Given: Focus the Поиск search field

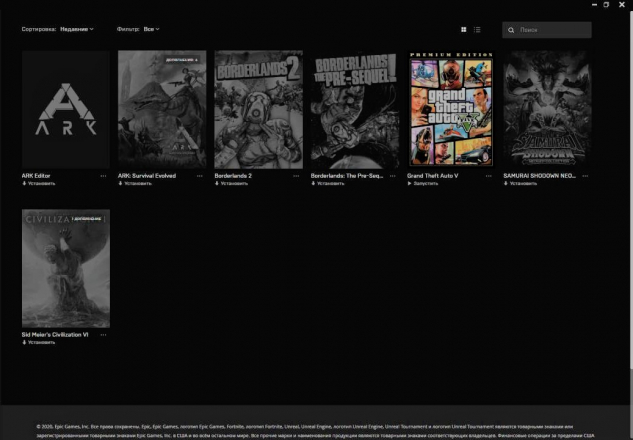Looking at the screenshot, I should (x=547, y=30).
